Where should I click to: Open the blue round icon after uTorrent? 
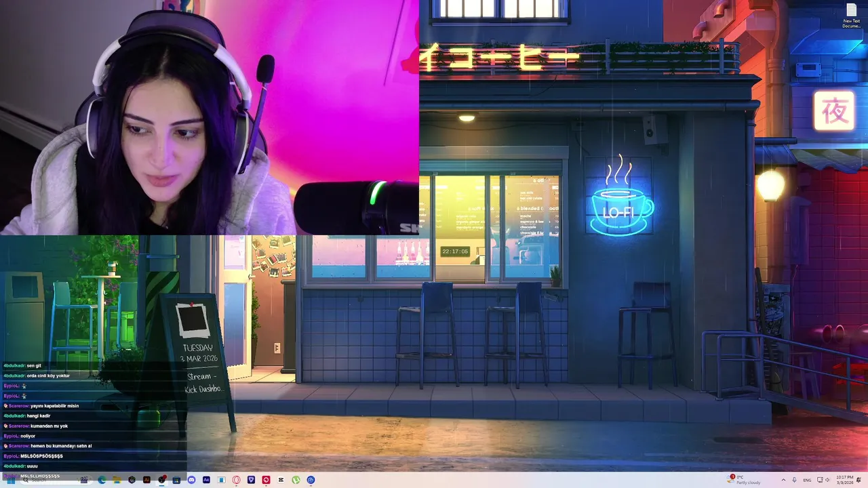[x=311, y=480]
